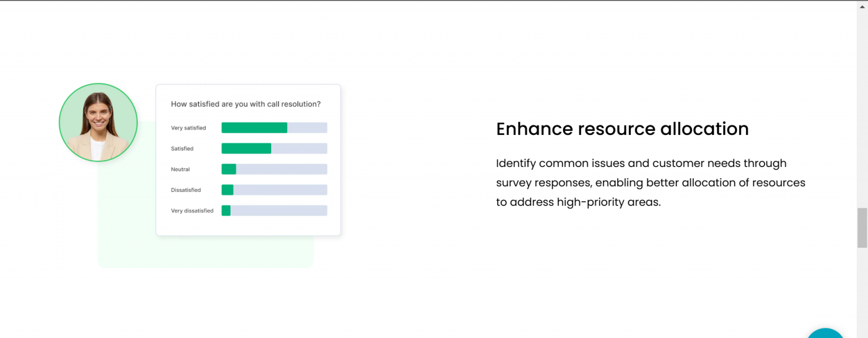868x338 pixels.
Task: Choose the 'Very satisfied' survey option
Action: (x=189, y=128)
